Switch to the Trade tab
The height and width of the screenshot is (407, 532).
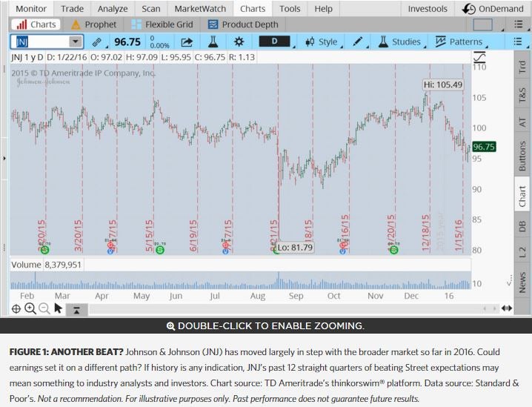(72, 8)
